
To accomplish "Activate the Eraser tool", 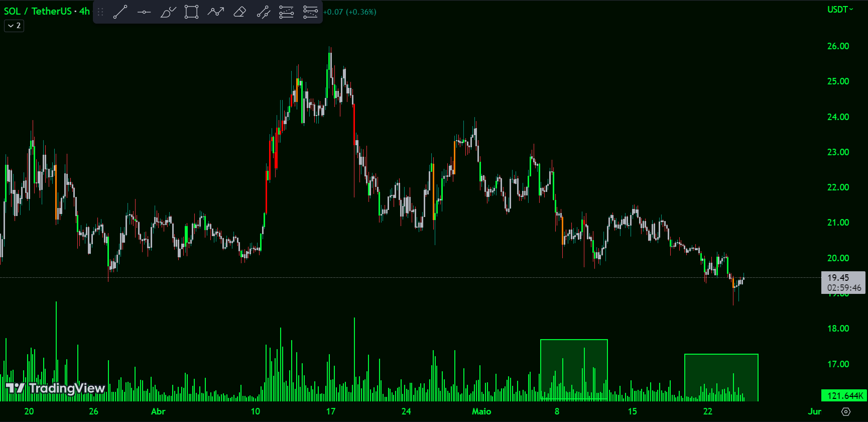I will coord(240,12).
